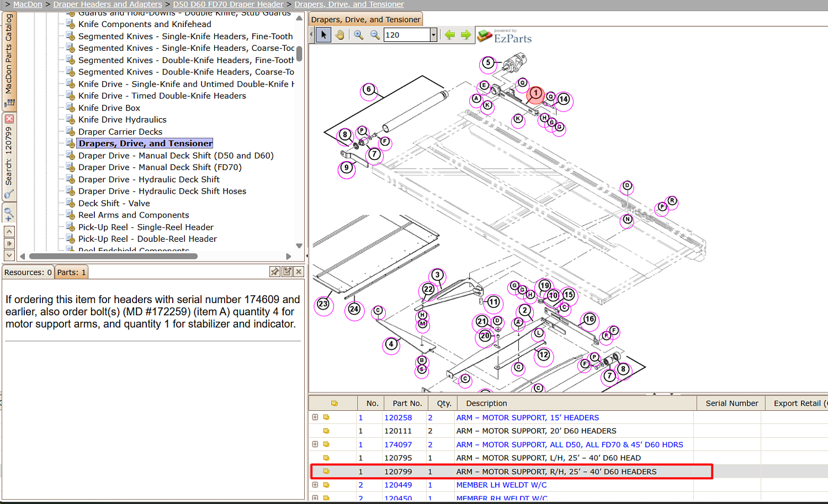828x504 pixels.
Task: Zoom in on the parts diagram
Action: (359, 35)
